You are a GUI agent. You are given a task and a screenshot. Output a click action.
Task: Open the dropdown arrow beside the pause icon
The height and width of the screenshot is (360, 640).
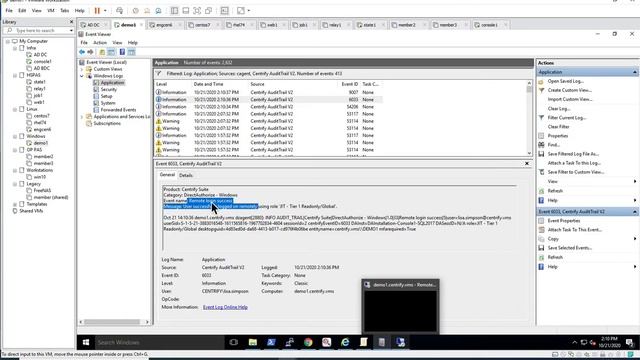(x=105, y=11)
